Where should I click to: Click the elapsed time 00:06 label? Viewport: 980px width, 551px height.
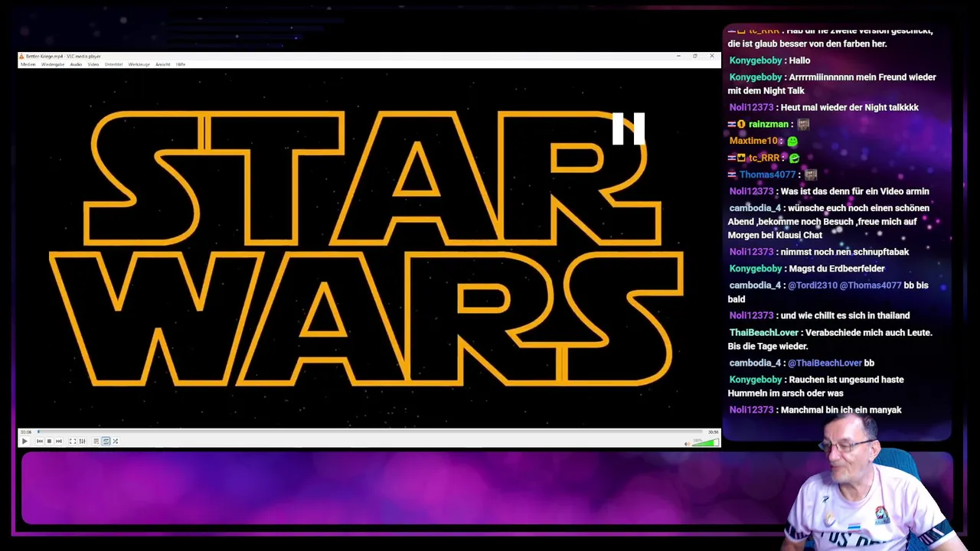pos(26,432)
